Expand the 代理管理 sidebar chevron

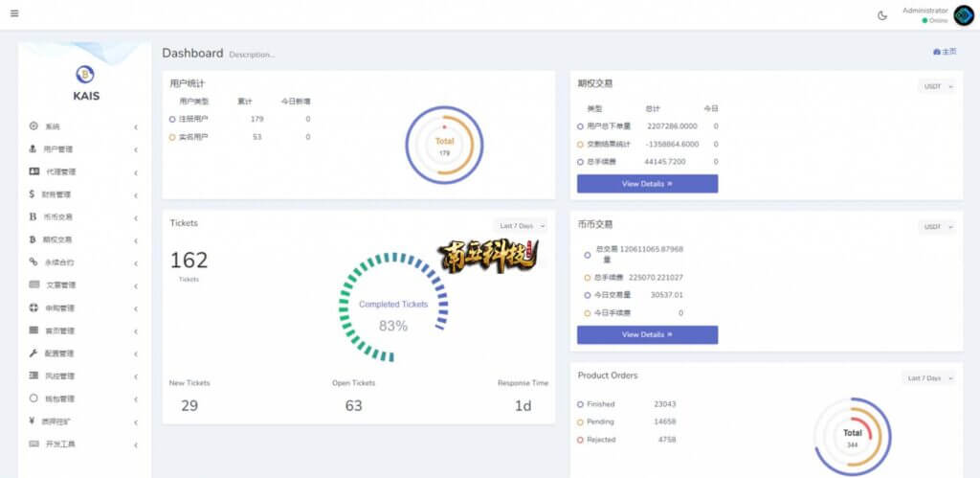coord(136,172)
